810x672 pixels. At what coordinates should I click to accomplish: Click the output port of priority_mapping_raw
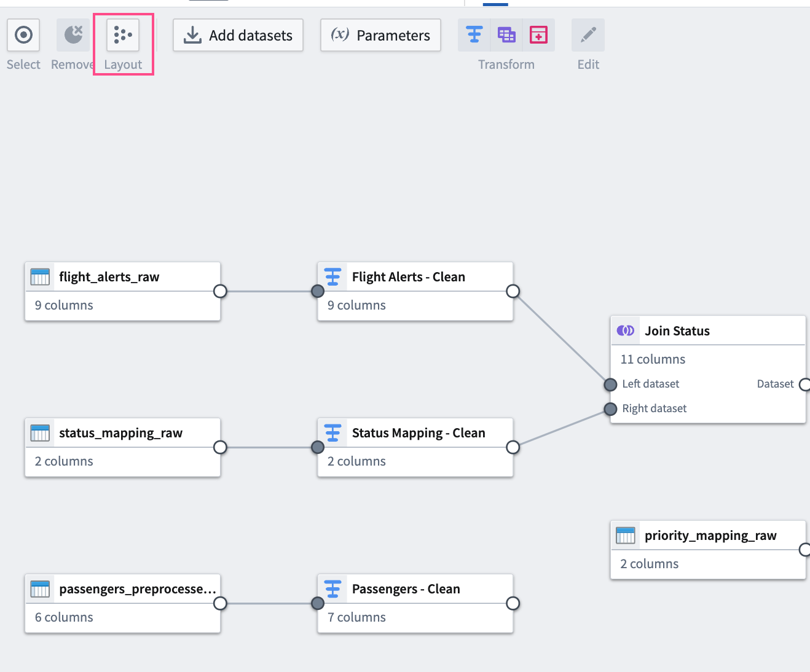806,550
